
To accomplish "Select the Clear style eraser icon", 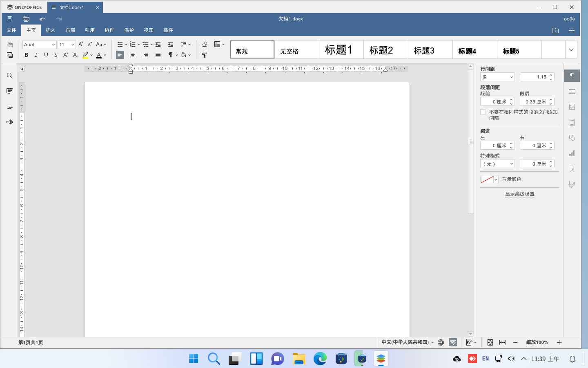I will coord(204,44).
